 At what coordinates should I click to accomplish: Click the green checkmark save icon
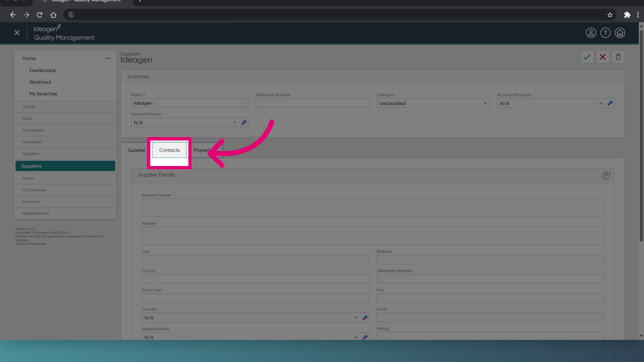[x=587, y=57]
